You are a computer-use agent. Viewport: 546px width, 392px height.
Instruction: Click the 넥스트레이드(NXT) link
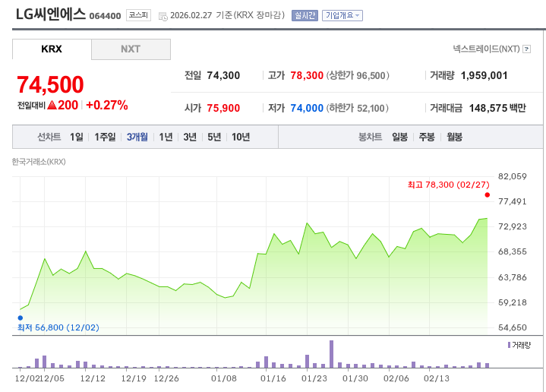pos(486,49)
